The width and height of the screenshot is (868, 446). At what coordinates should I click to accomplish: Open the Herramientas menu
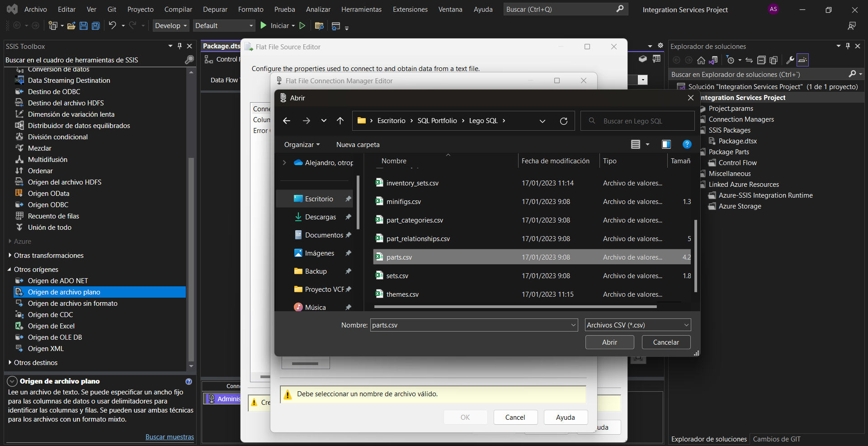click(361, 9)
